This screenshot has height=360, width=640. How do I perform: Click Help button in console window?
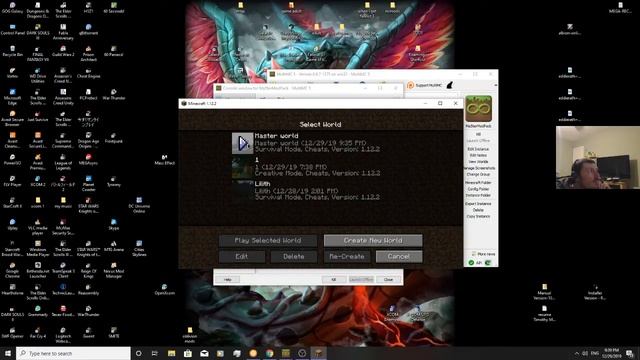point(228,280)
